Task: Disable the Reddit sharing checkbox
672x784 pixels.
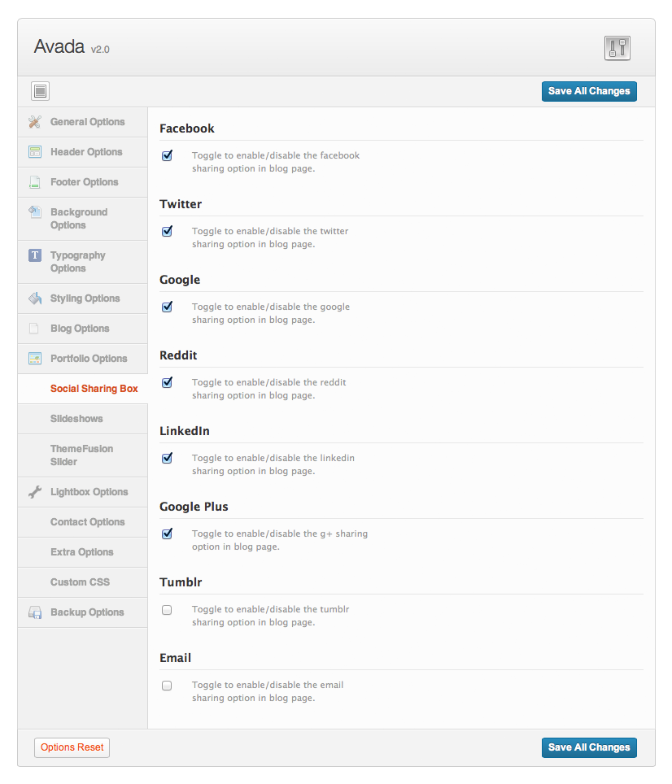Action: [x=167, y=382]
